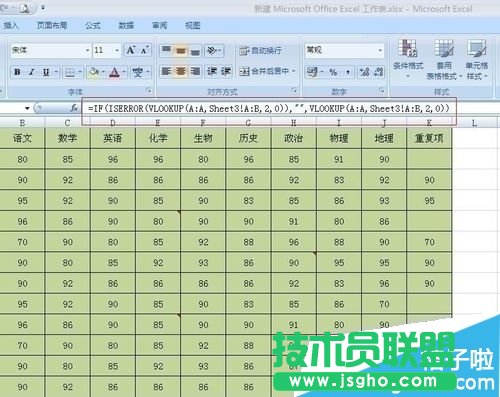Image resolution: width=500 pixels, height=397 pixels.
Task: Open the font size 11 dropdown
Action: [117, 50]
